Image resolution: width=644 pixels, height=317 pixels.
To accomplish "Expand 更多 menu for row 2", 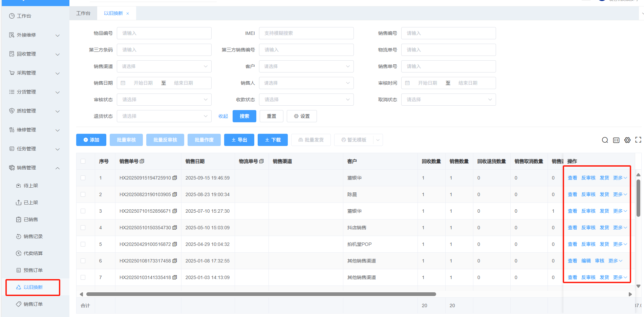I will [620, 194].
